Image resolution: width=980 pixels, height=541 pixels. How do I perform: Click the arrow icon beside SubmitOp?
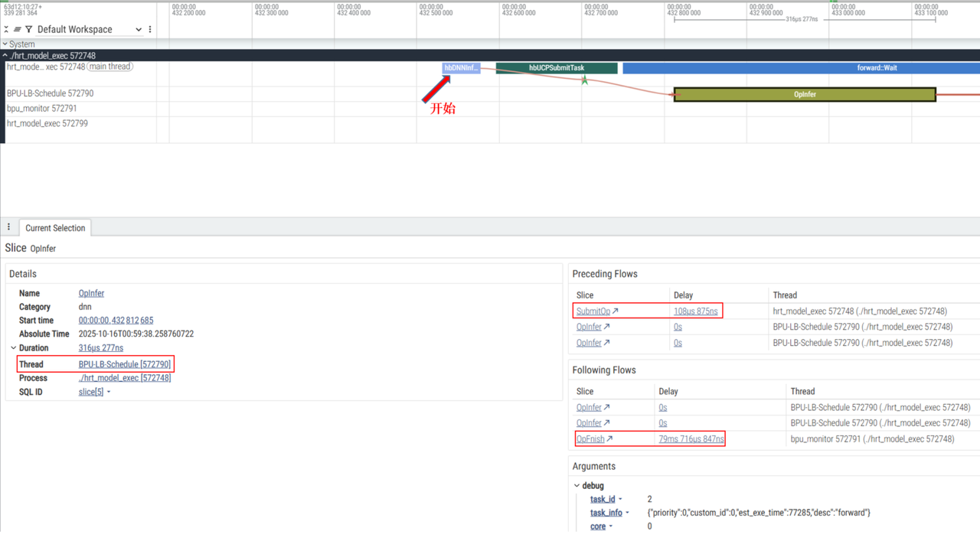click(615, 311)
